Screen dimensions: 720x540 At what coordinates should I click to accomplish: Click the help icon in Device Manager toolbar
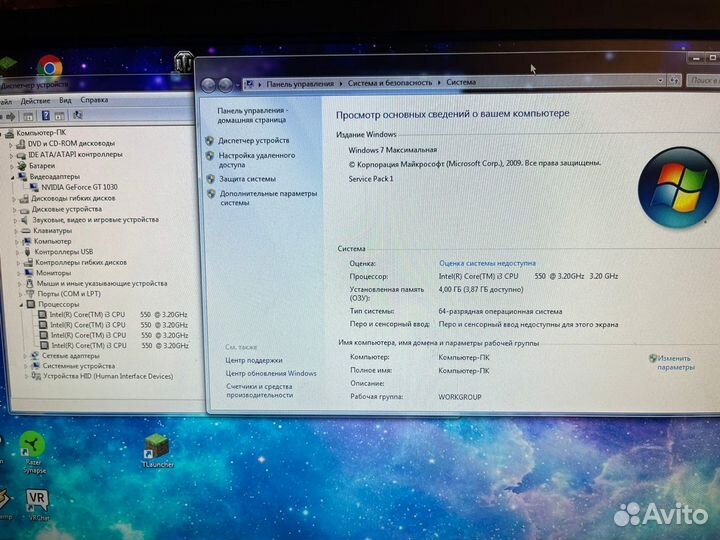(x=45, y=116)
